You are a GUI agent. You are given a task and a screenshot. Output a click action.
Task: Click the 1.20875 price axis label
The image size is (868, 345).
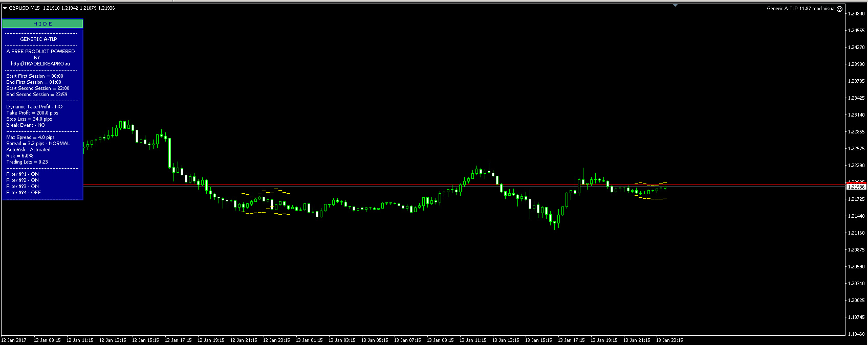point(856,250)
